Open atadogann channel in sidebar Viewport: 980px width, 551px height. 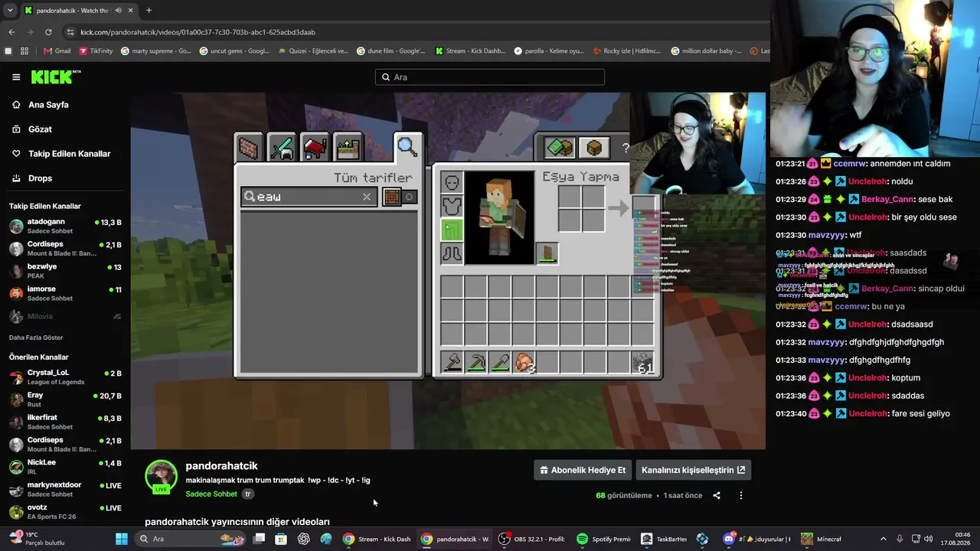tap(65, 226)
